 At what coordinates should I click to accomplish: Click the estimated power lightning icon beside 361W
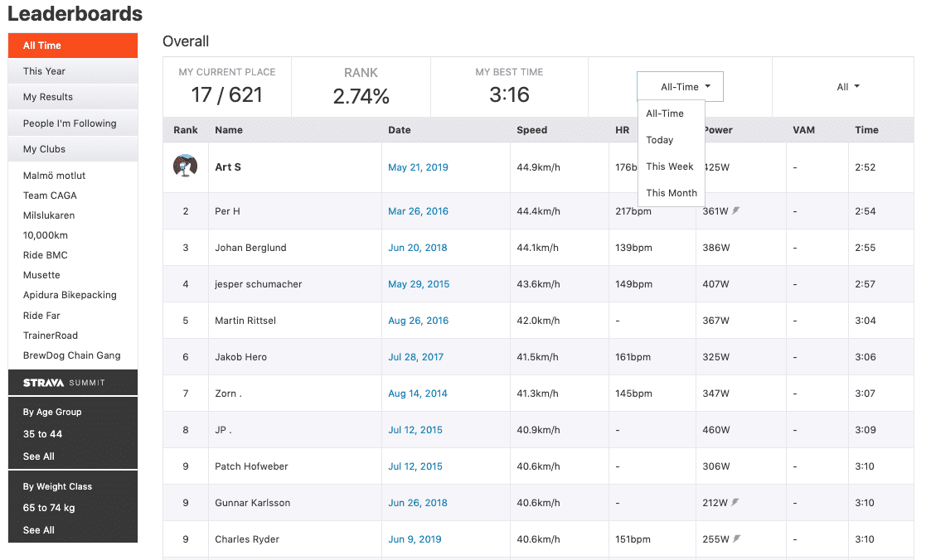tap(735, 210)
